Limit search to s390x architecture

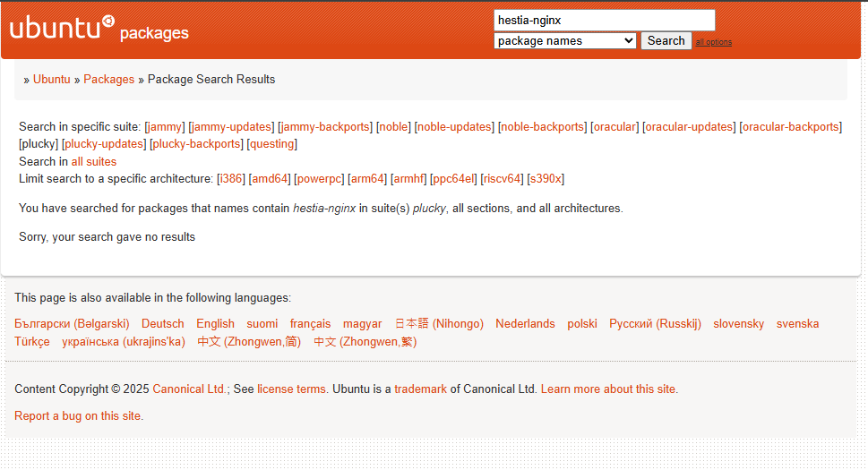[x=546, y=179]
